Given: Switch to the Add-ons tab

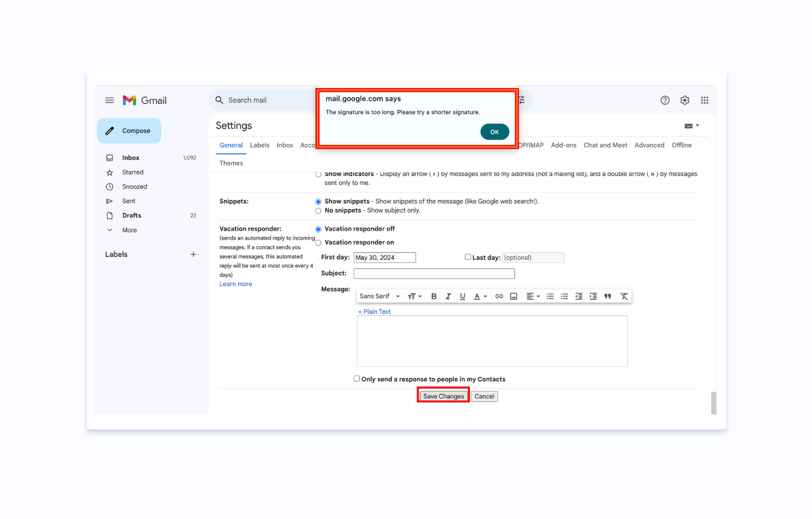Looking at the screenshot, I should tap(563, 145).
